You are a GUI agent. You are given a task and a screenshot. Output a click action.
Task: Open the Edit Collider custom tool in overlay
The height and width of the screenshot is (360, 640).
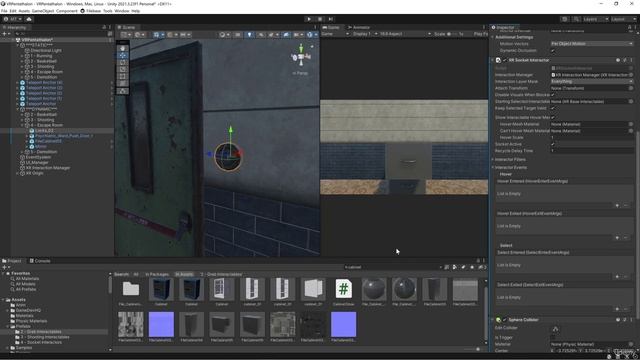pos(122,91)
